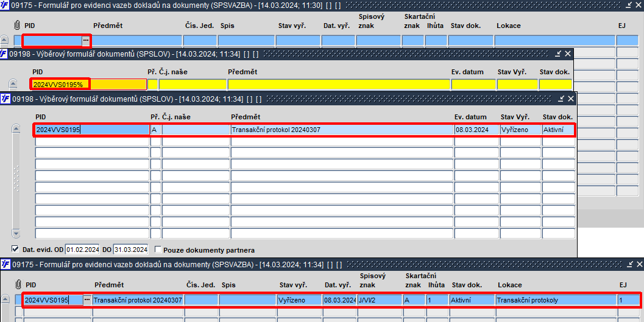The height and width of the screenshot is (322, 644).
Task: Click yellow Předmět query field
Action: click(x=339, y=85)
